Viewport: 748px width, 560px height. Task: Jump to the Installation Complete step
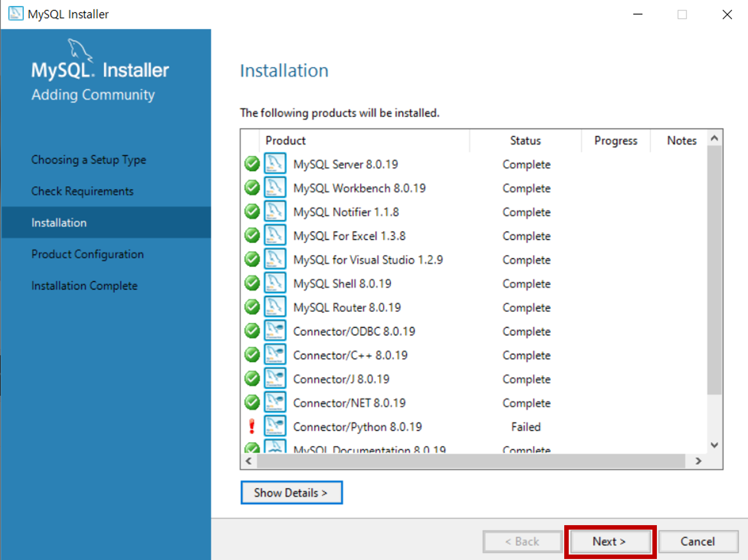(85, 286)
